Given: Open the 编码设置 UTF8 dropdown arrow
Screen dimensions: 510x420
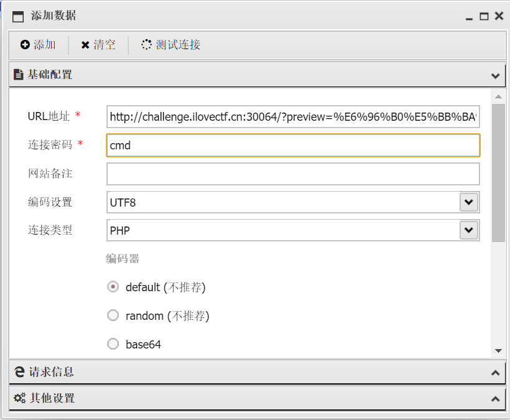Looking at the screenshot, I should (x=469, y=202).
